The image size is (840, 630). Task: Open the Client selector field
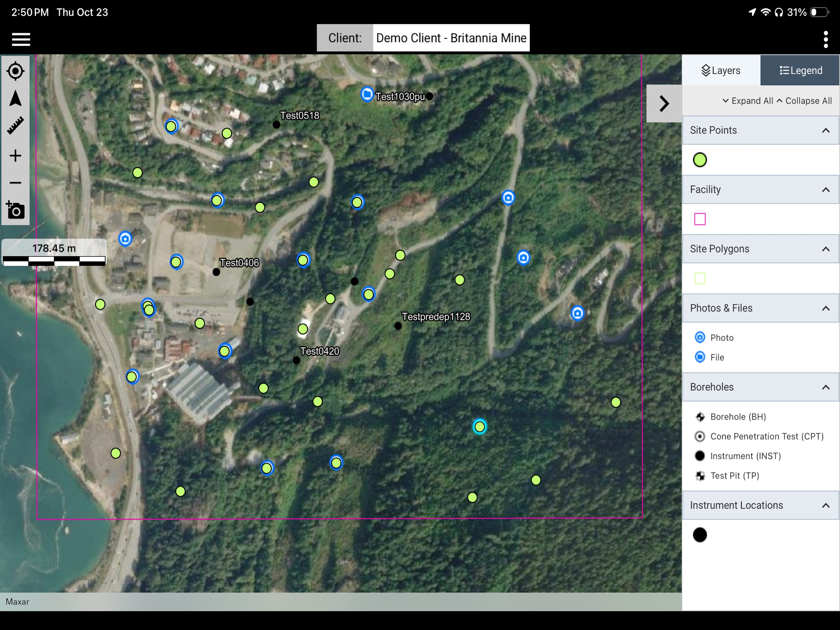pos(451,38)
